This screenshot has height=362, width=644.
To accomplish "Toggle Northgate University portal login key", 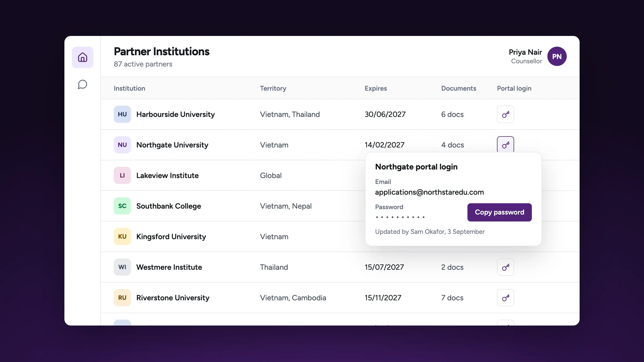I will 506,145.
